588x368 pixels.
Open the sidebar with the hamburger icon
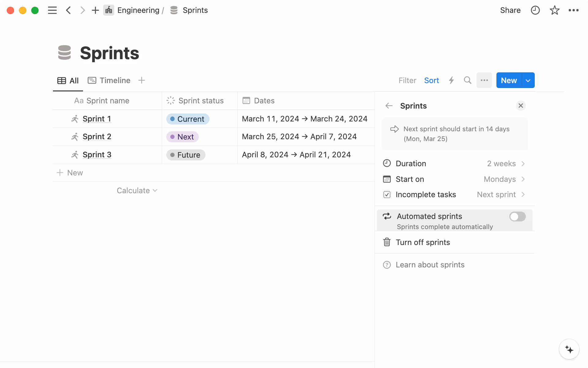click(x=52, y=10)
